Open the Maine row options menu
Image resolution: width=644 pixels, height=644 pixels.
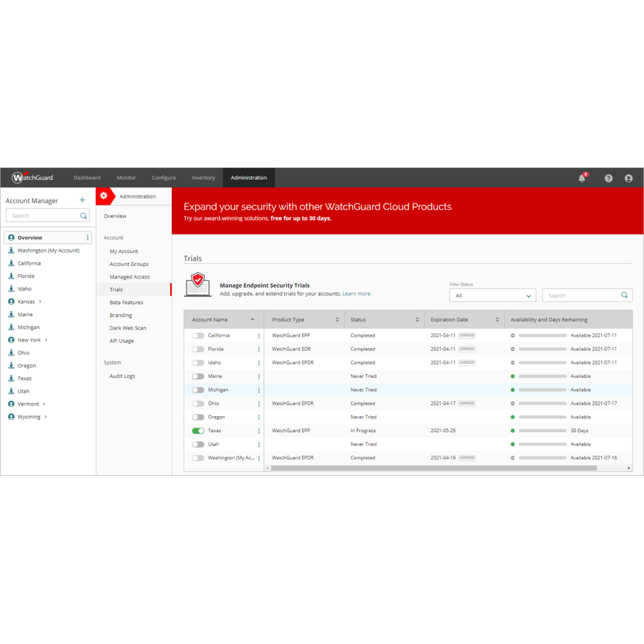coord(259,376)
